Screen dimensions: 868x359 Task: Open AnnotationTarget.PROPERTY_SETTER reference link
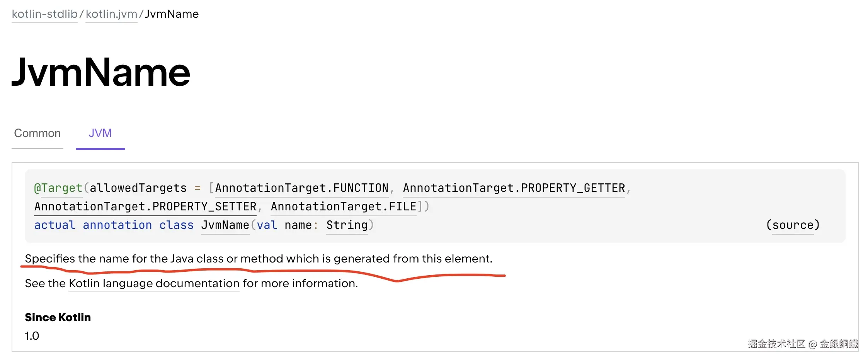point(145,207)
